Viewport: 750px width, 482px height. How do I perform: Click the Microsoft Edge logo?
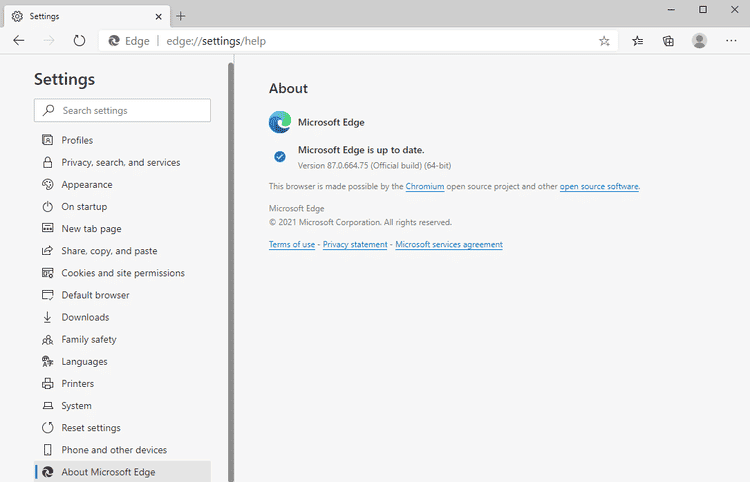[x=280, y=122]
